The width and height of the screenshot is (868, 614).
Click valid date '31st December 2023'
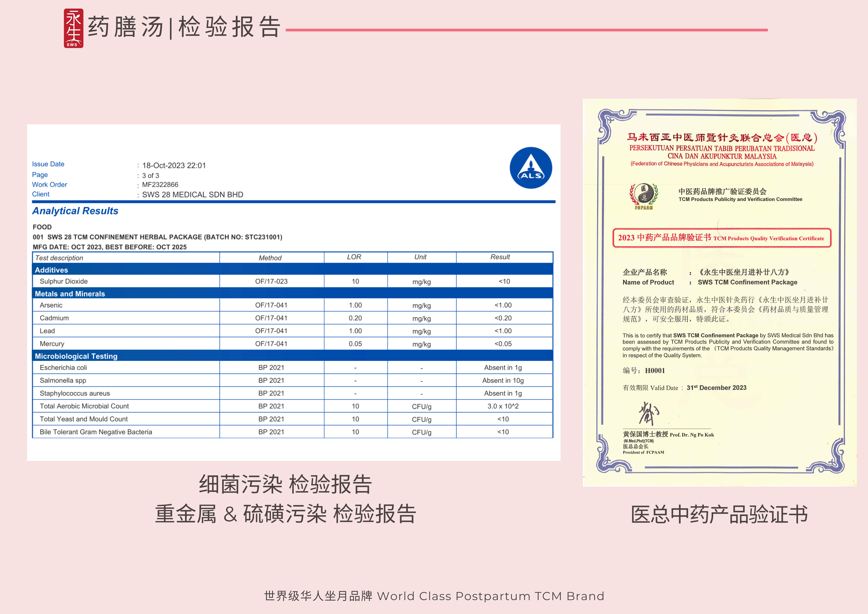[716, 387]
